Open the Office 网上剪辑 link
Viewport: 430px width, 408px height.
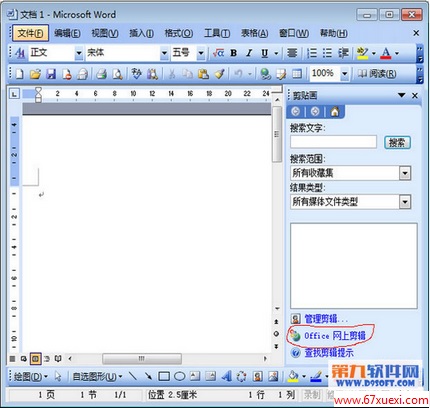tap(335, 336)
